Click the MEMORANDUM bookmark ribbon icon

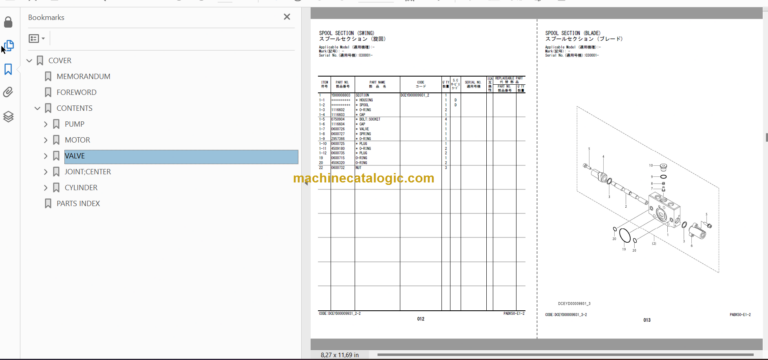tap(48, 76)
